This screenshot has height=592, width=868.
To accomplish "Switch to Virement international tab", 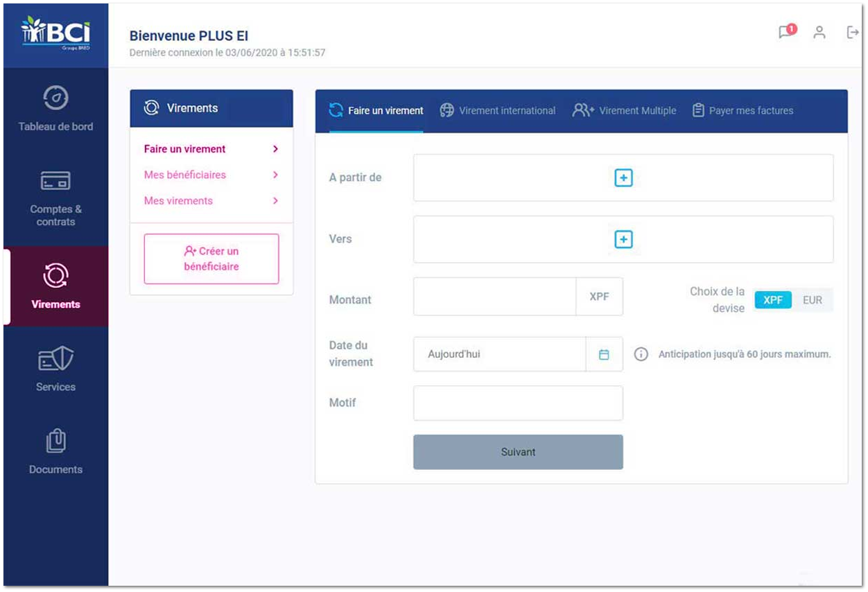I will click(498, 110).
